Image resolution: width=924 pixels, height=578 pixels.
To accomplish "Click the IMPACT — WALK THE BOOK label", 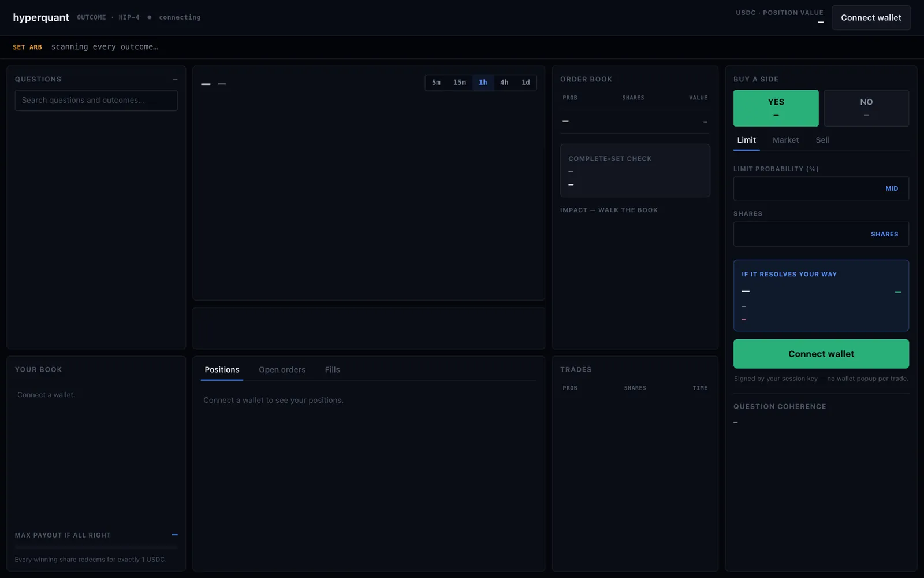I will [x=609, y=210].
